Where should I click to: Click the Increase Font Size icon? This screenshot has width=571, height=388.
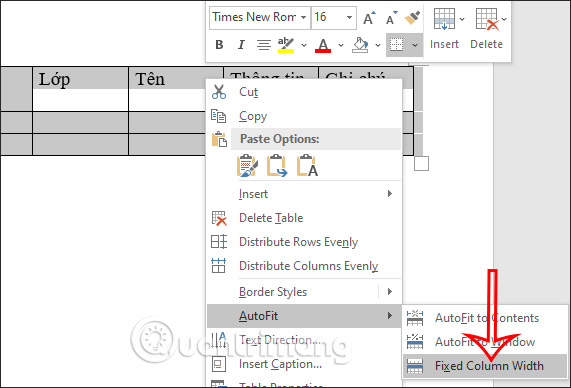pyautogui.click(x=369, y=18)
